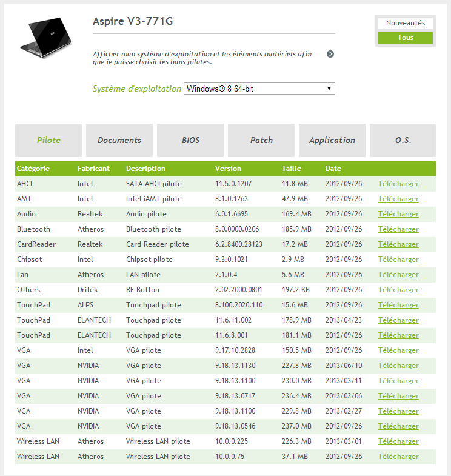Open the BIOS tab
451x476 pixels.
tap(190, 140)
